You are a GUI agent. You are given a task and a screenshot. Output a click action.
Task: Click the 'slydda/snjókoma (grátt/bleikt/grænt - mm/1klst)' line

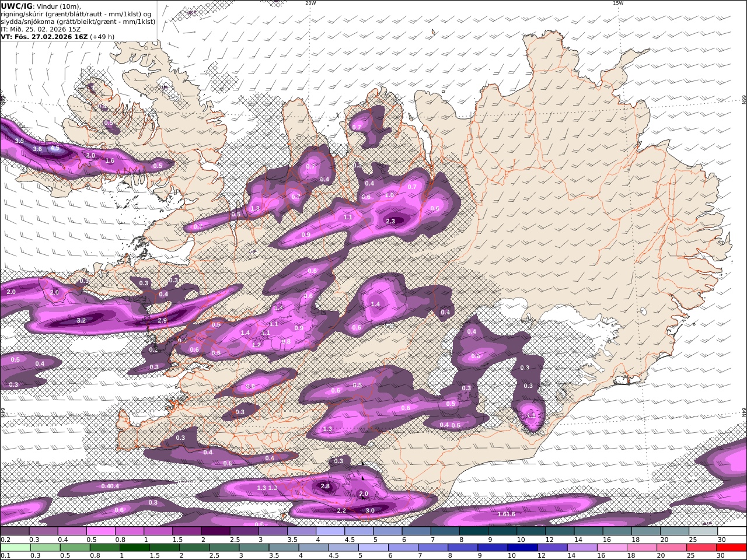(78, 22)
